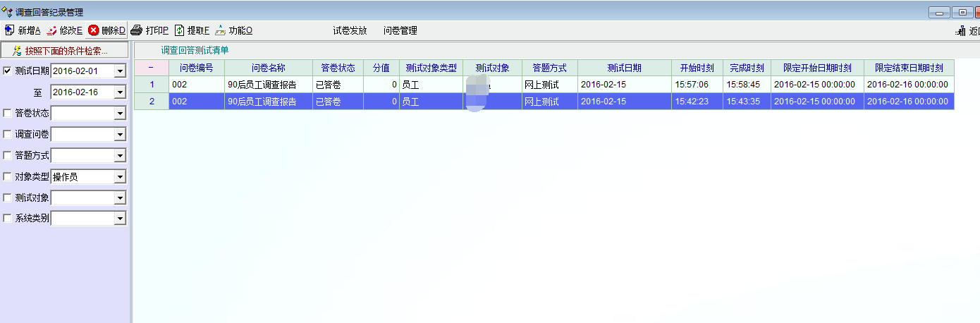The width and height of the screenshot is (980, 323).
Task: Select row 1 with start time 15:57:06
Action: [697, 85]
